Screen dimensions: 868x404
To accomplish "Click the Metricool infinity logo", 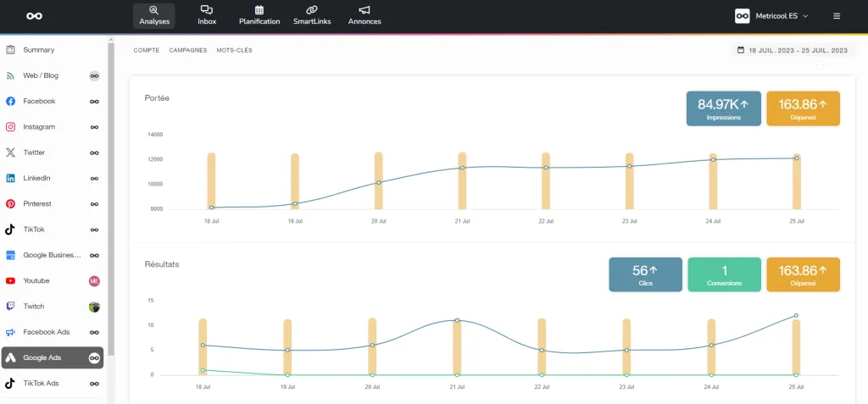I will click(x=34, y=15).
